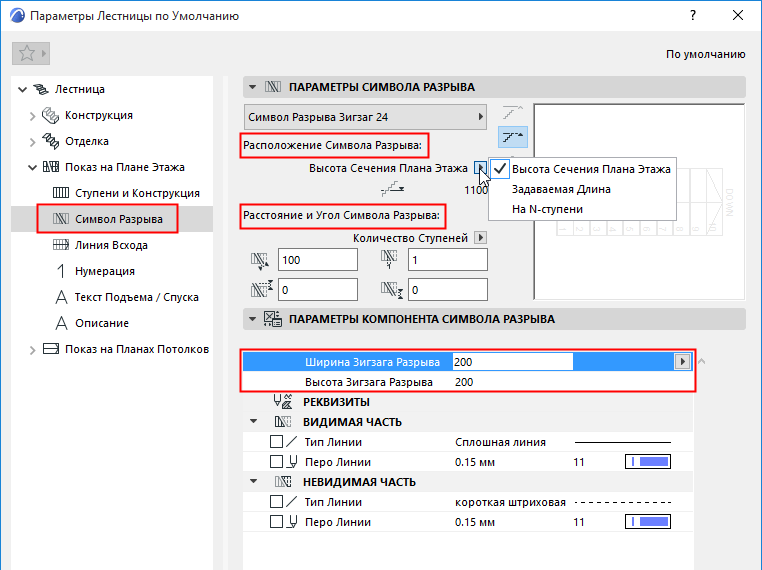The width and height of the screenshot is (762, 570).
Task: Select the Высота Зигзага Разрыва row
Action: [x=468, y=382]
